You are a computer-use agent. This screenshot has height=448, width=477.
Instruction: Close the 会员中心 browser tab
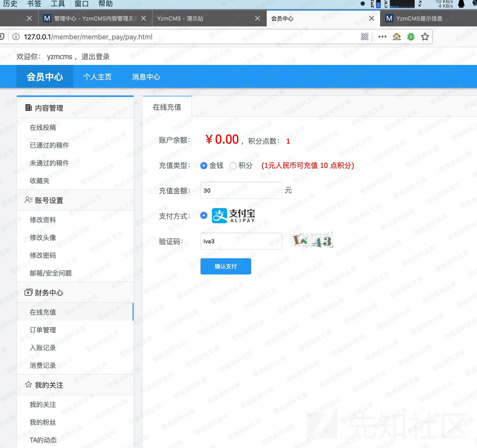[371, 18]
